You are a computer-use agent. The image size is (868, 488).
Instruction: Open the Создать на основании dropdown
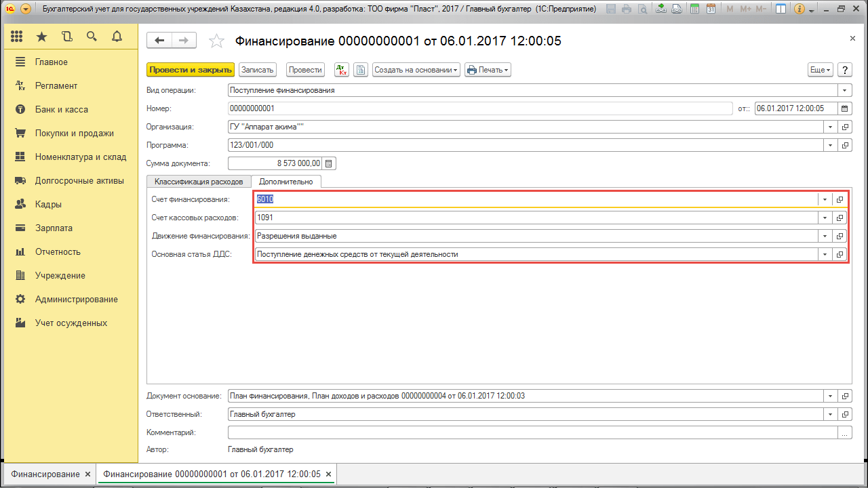[416, 70]
